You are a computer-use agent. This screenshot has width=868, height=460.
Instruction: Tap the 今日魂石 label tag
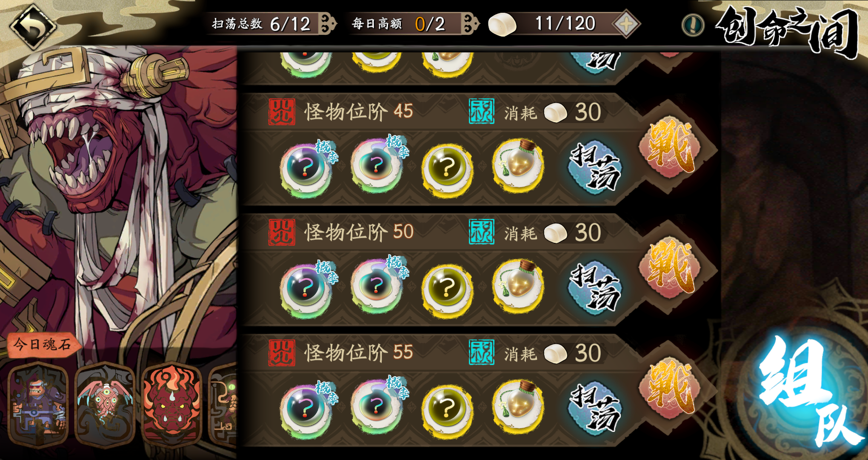pos(43,344)
